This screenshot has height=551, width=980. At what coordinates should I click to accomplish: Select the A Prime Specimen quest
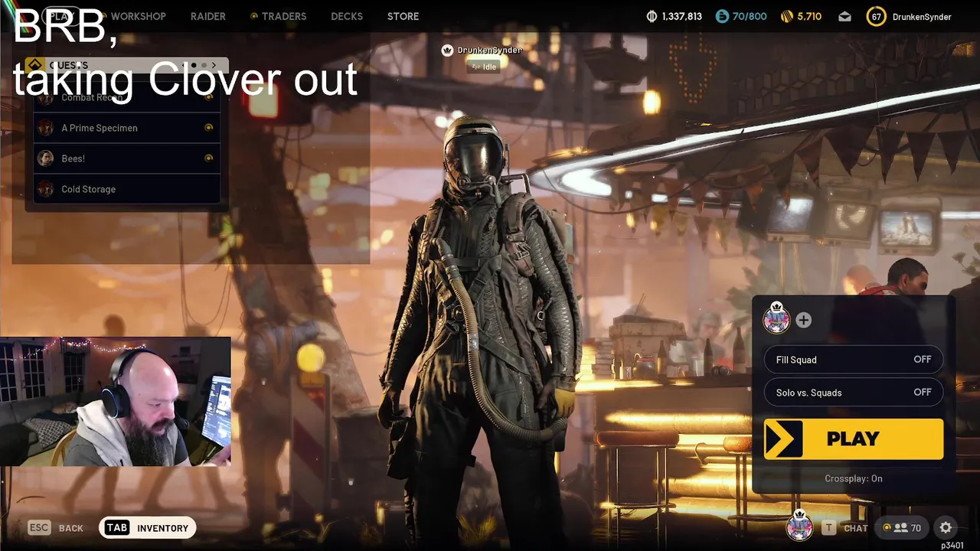pyautogui.click(x=127, y=128)
